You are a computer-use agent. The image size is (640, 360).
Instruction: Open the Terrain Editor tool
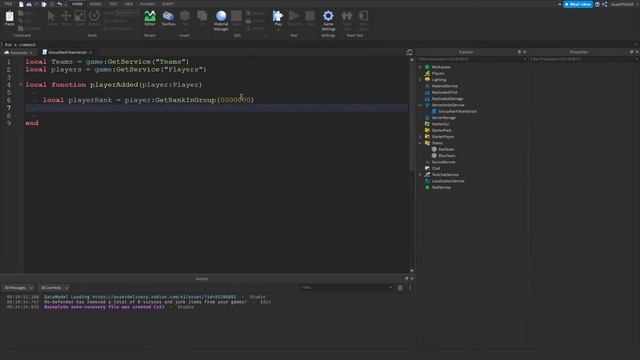(150, 18)
